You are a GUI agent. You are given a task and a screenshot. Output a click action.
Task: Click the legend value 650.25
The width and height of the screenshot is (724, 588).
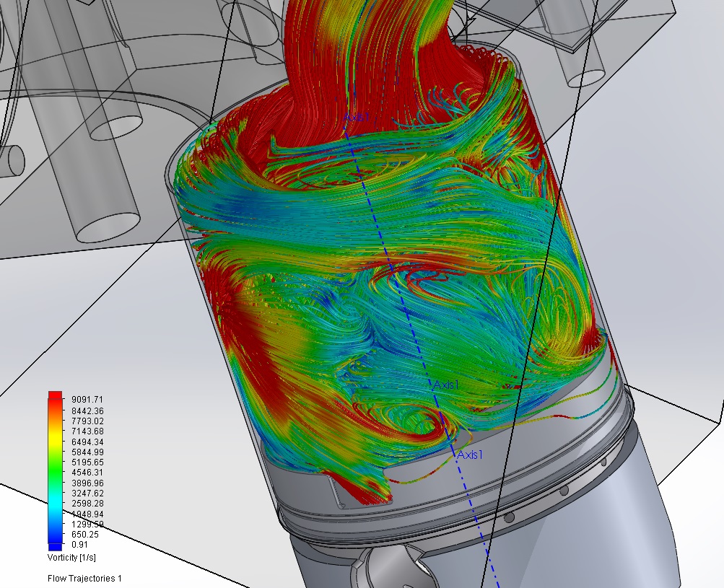(x=85, y=535)
